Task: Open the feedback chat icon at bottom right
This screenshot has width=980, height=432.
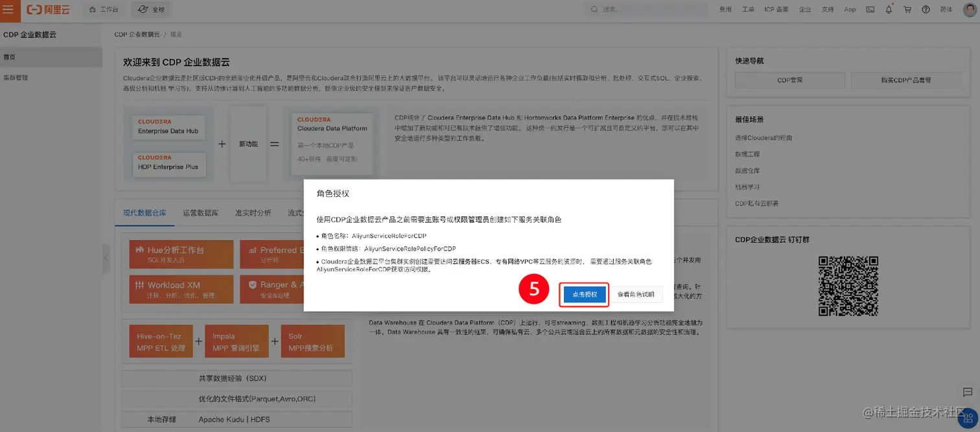Action: click(968, 392)
